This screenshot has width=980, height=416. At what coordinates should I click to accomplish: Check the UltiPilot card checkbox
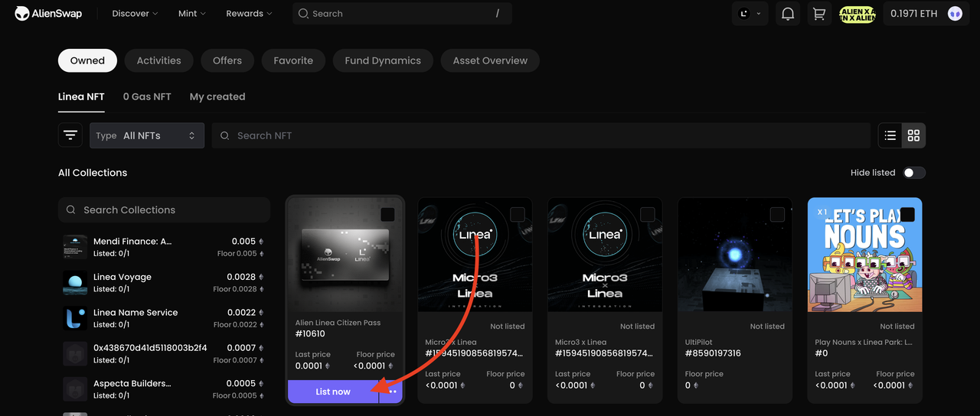pos(778,215)
